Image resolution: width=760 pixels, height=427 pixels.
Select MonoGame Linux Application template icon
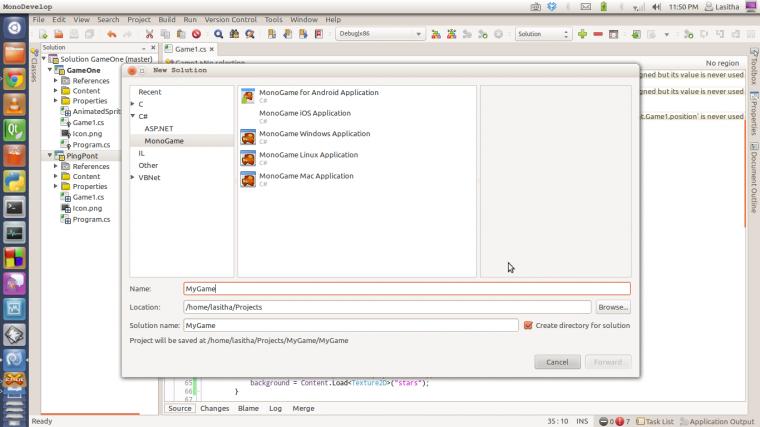(248, 158)
